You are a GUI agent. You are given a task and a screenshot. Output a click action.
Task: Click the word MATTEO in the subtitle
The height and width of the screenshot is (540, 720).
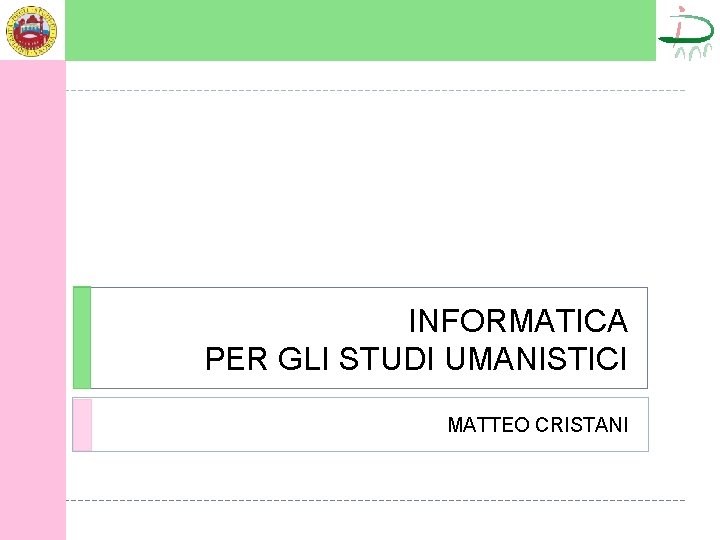(x=489, y=425)
